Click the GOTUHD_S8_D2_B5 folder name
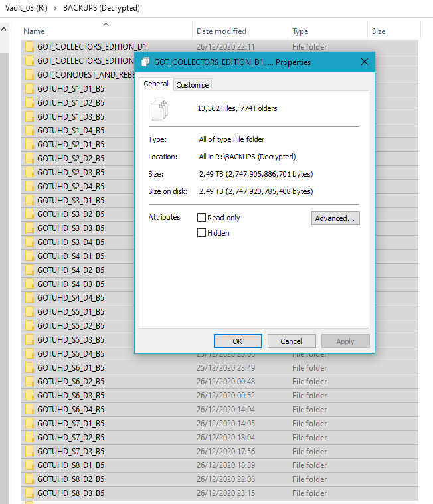This screenshot has width=433, height=504. point(70,479)
